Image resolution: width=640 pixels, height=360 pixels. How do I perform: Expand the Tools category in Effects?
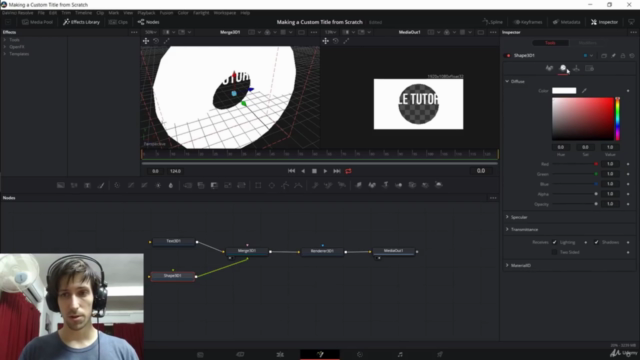(x=5, y=40)
